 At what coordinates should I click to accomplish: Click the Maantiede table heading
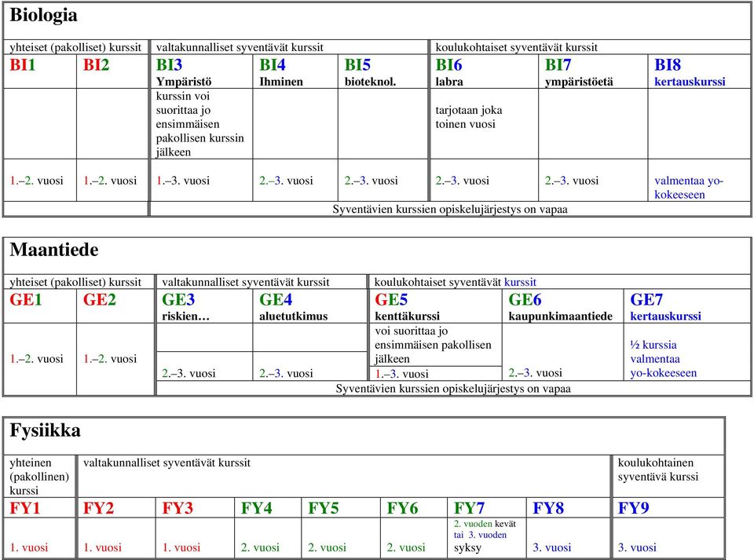(54, 250)
